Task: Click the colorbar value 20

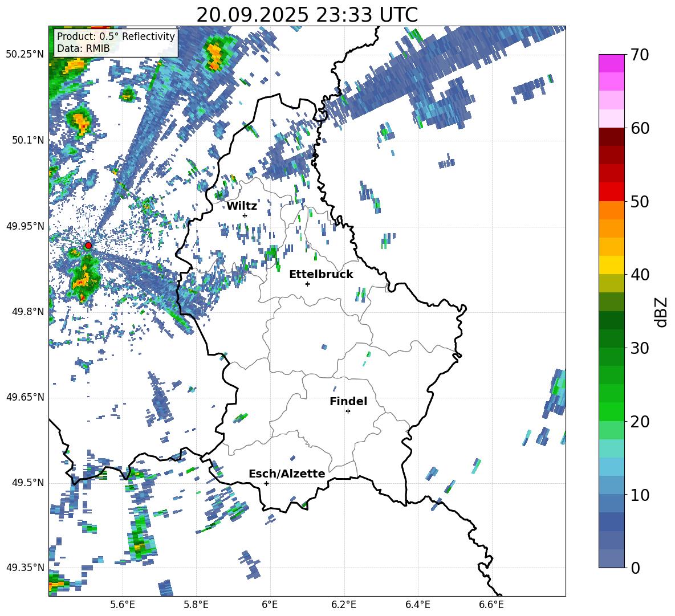Action: point(640,422)
